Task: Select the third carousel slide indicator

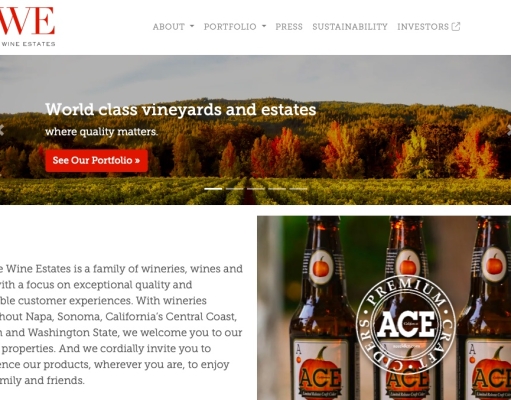Action: (x=256, y=189)
